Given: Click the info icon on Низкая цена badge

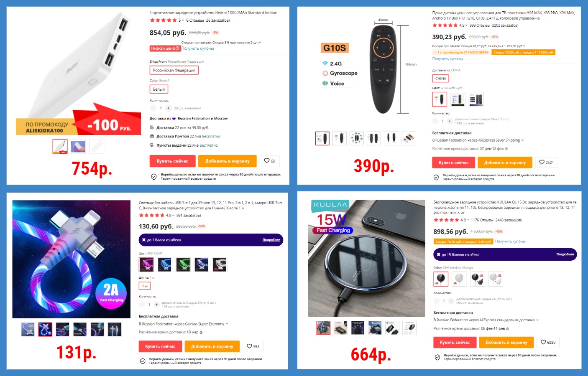Looking at the screenshot, I should click(177, 48).
